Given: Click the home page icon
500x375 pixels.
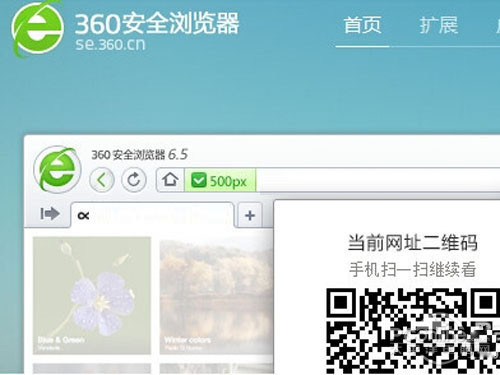Looking at the screenshot, I should 170,180.
